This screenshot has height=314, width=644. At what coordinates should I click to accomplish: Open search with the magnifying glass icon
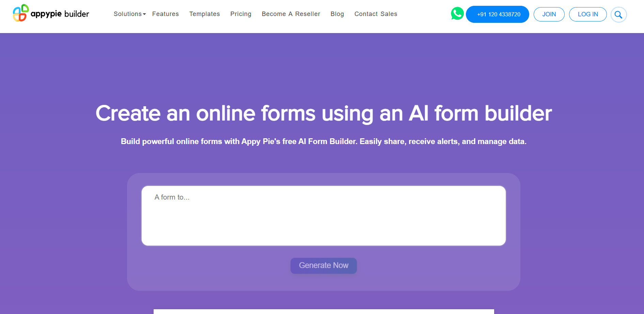coord(618,15)
